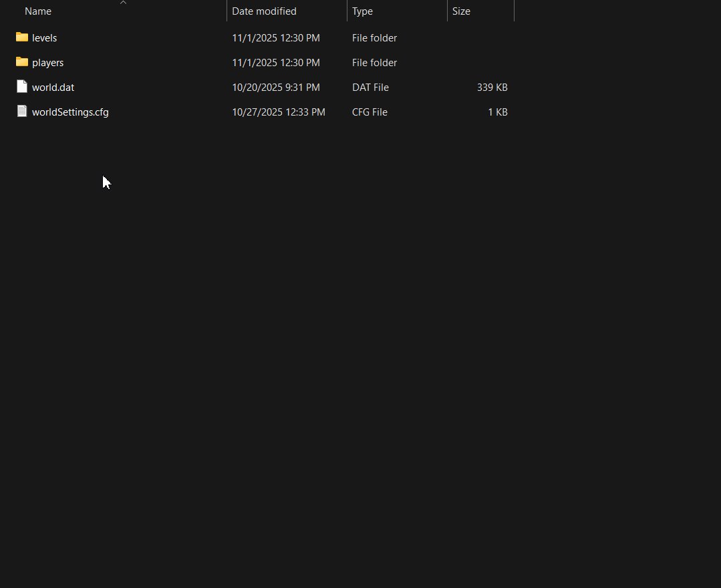Click the CFG File type text
721x588 pixels.
tap(370, 112)
